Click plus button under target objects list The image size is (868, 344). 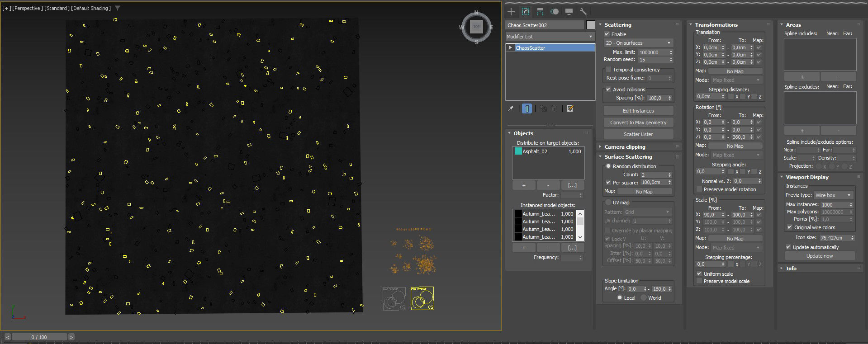point(523,185)
